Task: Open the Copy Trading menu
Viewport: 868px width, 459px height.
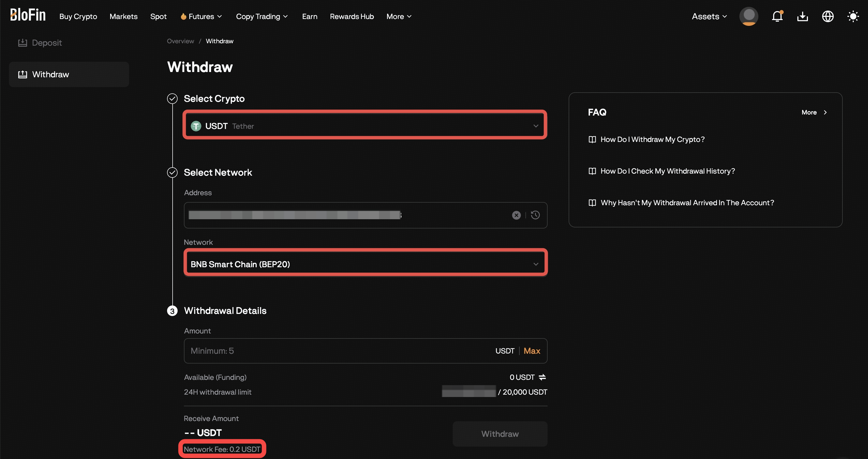Action: pyautogui.click(x=261, y=16)
